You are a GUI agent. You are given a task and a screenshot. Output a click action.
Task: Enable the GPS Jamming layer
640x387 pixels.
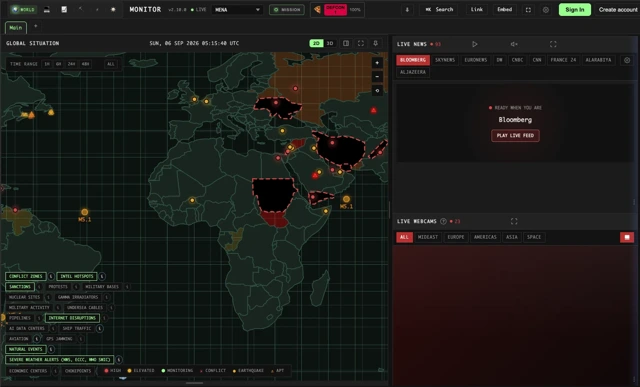click(x=59, y=339)
